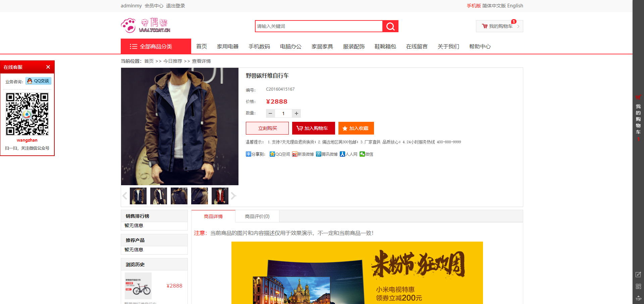The width and height of the screenshot is (644, 304).
Task: Switch to 商品详情 tab
Action: pyautogui.click(x=213, y=216)
